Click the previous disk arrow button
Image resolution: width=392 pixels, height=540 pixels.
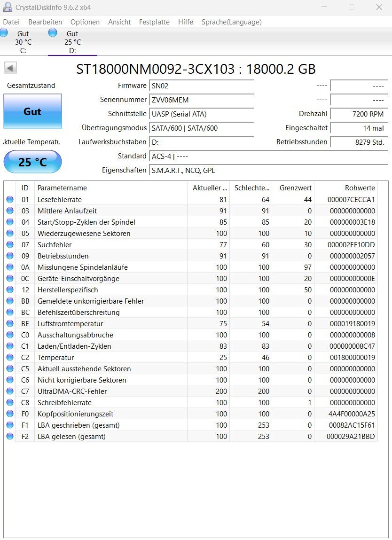10,68
